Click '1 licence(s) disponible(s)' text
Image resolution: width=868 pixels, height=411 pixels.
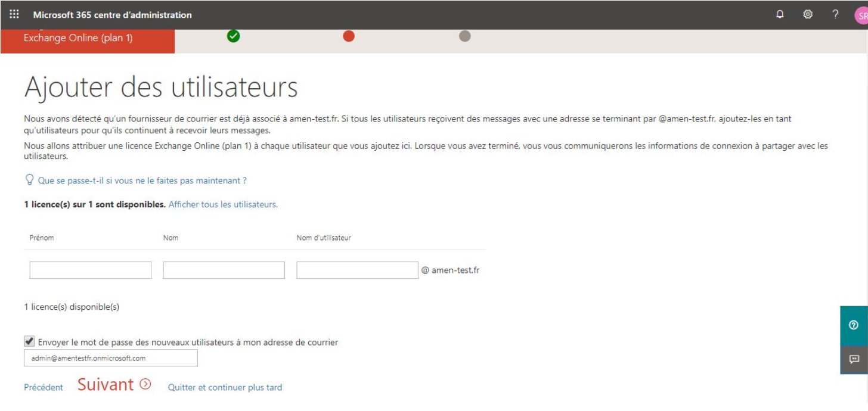(72, 307)
